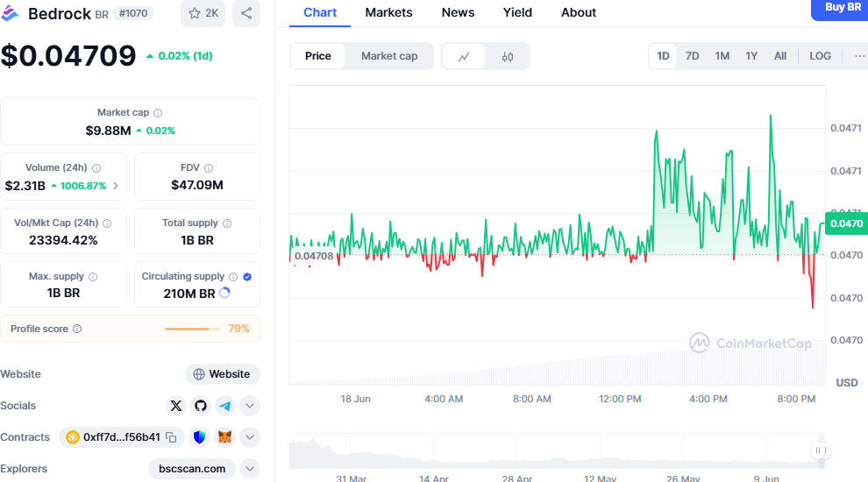Open the share icon button
The height and width of the screenshot is (482, 868).
coord(246,13)
